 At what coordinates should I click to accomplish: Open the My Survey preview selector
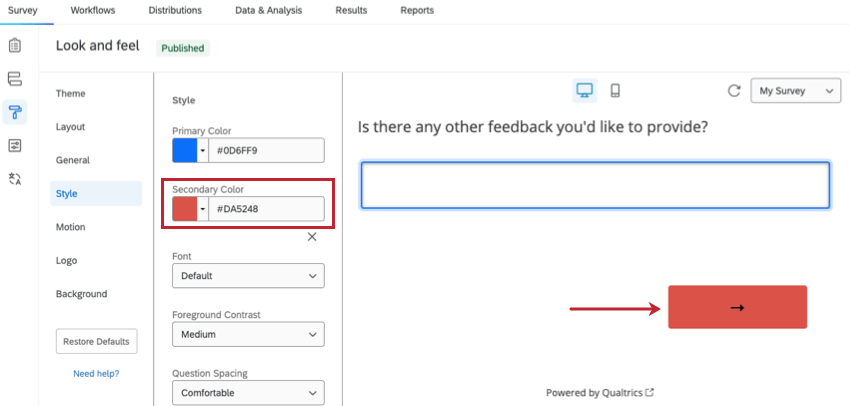click(x=795, y=91)
